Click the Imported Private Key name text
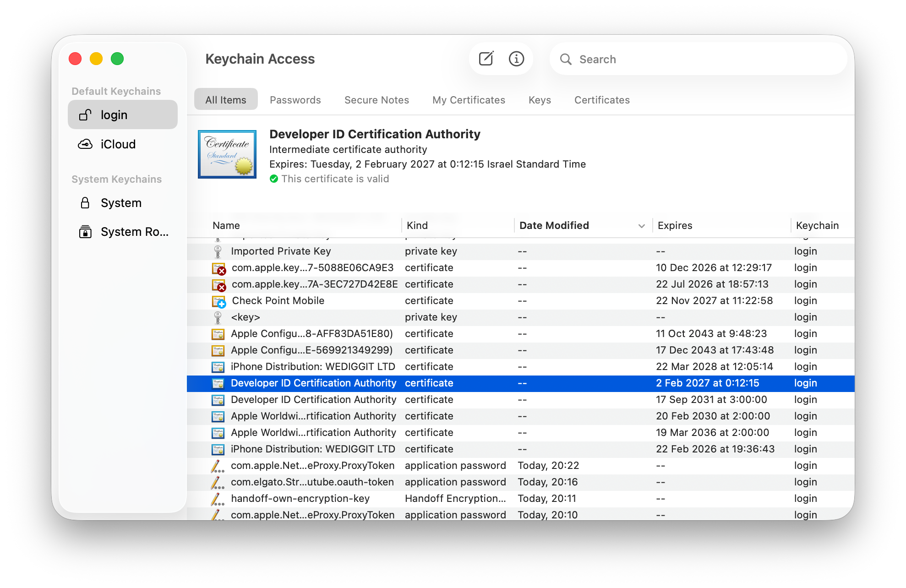 click(x=281, y=251)
